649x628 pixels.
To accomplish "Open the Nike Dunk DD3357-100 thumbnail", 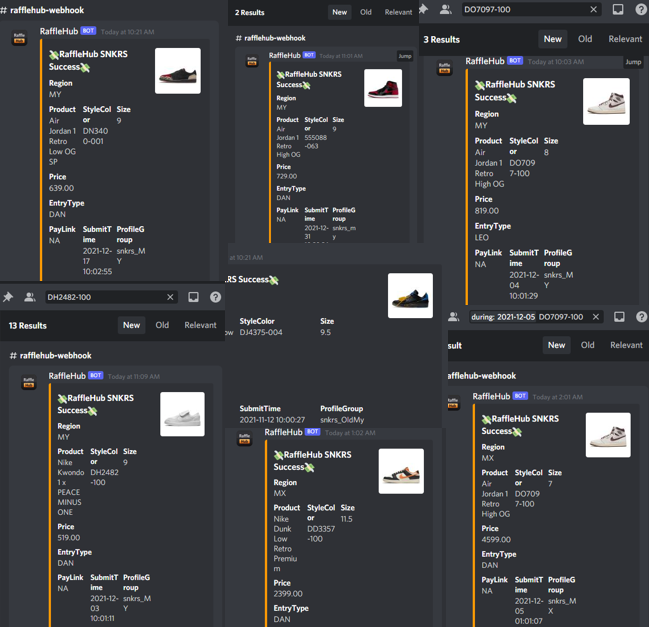I will (x=401, y=471).
